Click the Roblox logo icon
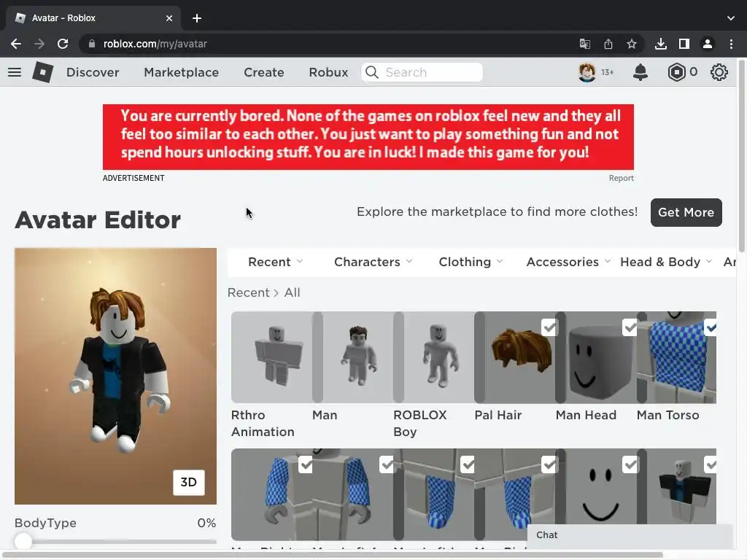Viewport: 747px width, 560px height. (43, 72)
